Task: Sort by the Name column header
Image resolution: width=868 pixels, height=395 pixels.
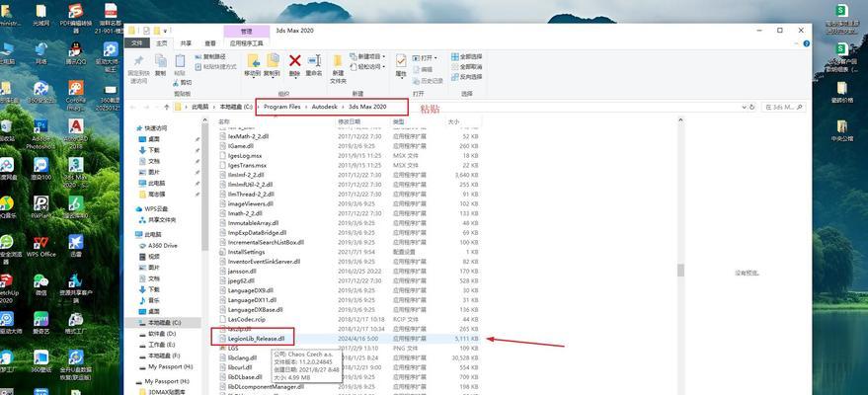Action: point(223,121)
